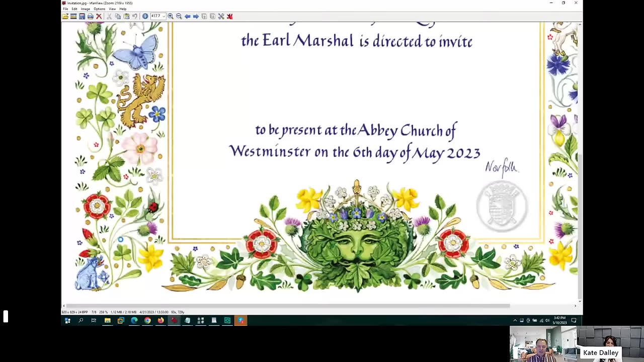Image resolution: width=644 pixels, height=362 pixels.
Task: Click the previous page icon
Action: coord(204,16)
